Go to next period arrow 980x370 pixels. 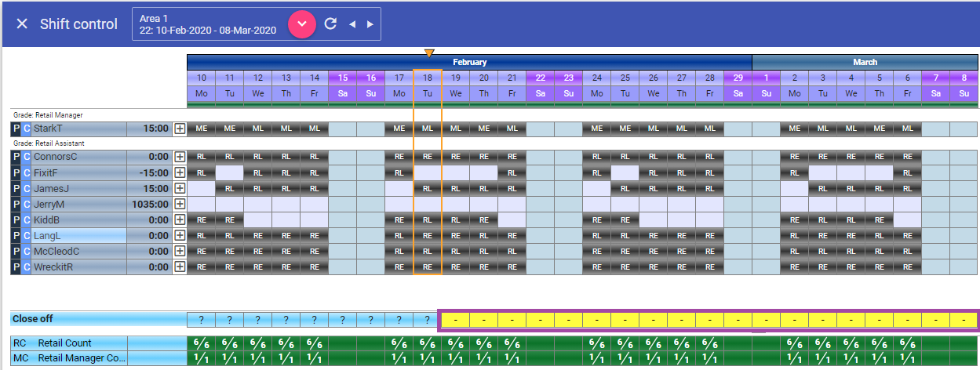(370, 24)
